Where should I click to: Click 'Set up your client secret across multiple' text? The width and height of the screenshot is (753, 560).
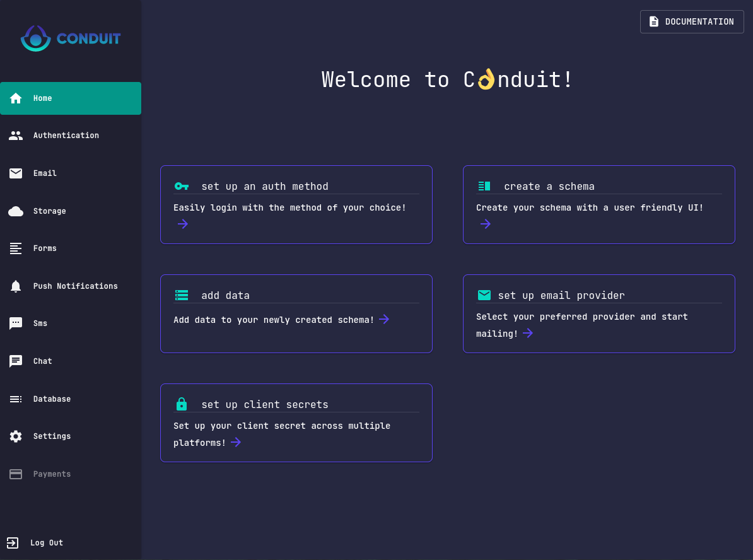point(282,426)
